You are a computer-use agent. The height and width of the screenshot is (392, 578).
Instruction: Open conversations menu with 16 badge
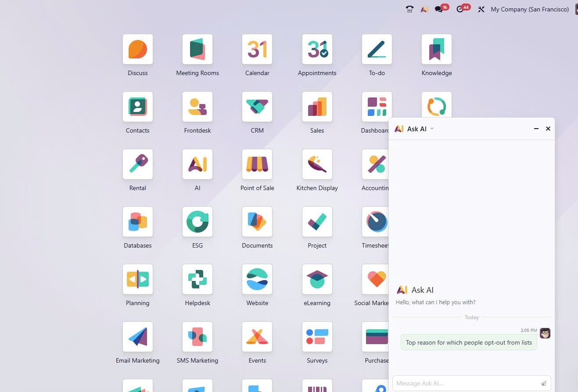click(x=439, y=9)
